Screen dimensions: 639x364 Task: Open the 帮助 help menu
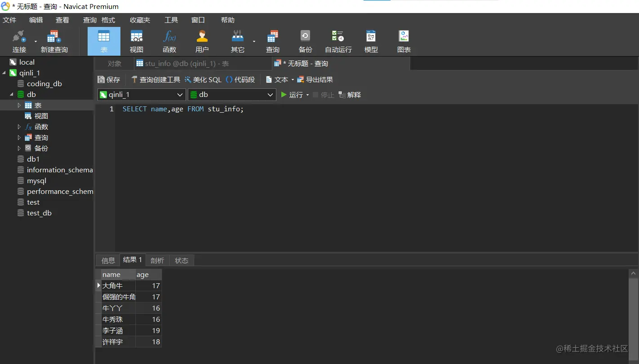(x=228, y=20)
